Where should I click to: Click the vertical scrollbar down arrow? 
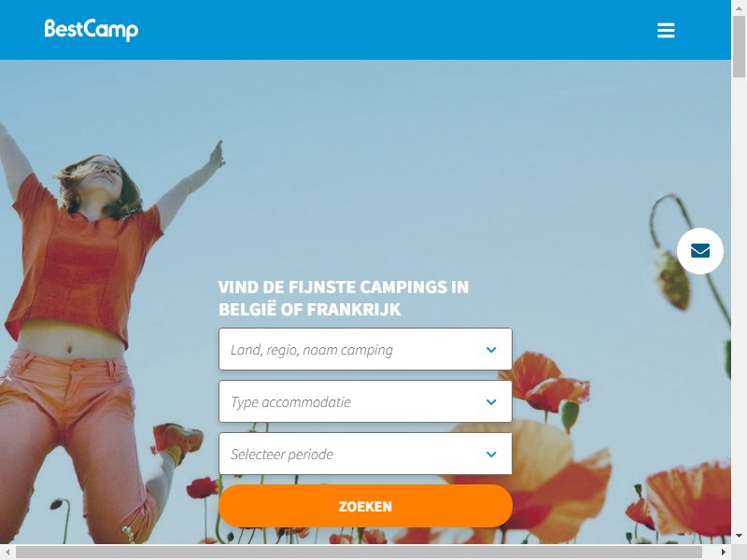pos(739,536)
